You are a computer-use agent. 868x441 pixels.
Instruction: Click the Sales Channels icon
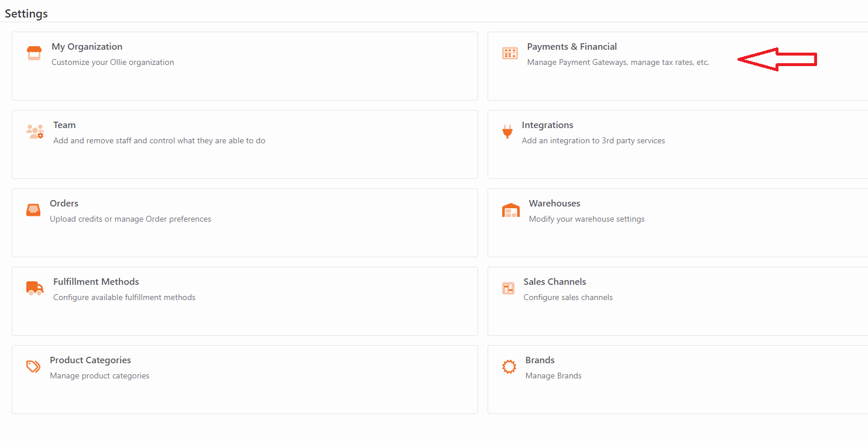pos(508,288)
